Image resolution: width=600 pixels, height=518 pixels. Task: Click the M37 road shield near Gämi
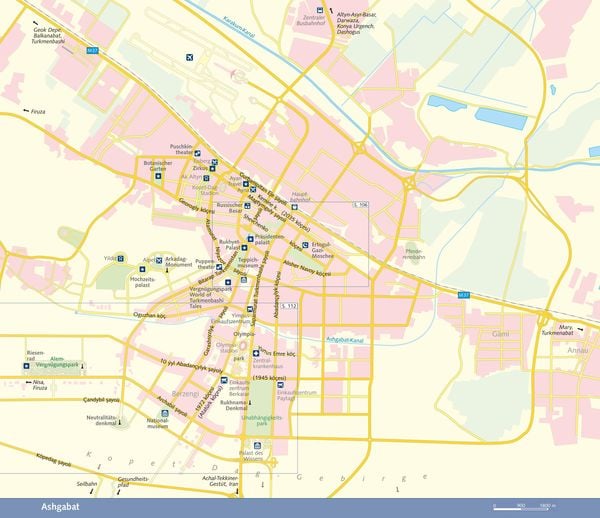(464, 295)
